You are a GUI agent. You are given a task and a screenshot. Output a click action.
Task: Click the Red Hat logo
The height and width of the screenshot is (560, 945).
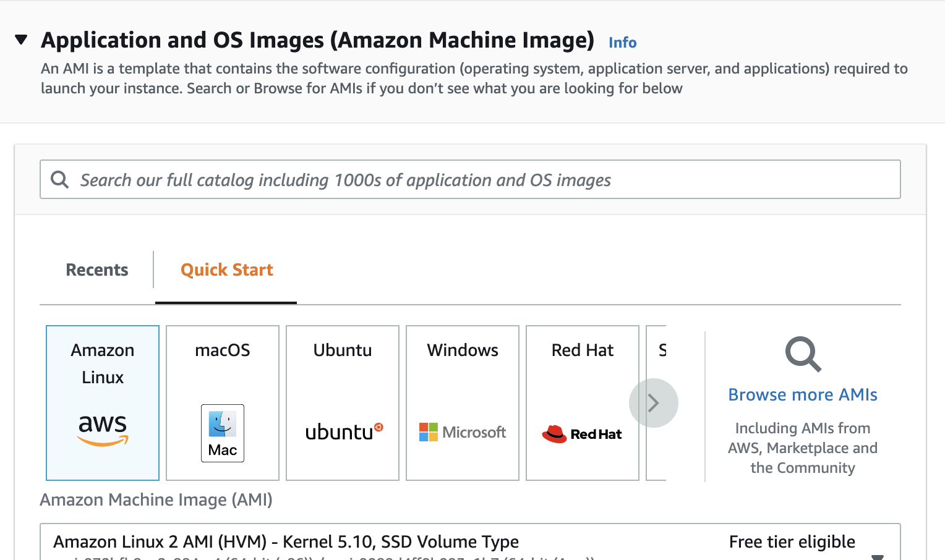(x=582, y=434)
